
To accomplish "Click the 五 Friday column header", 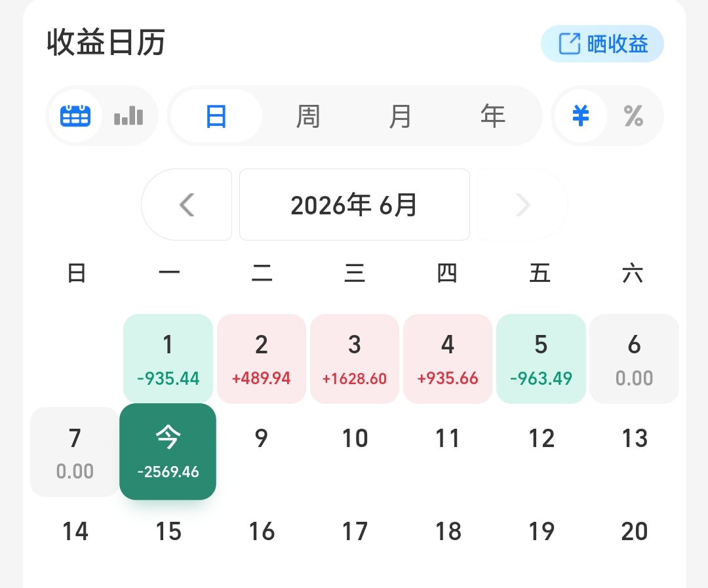I will 540,273.
